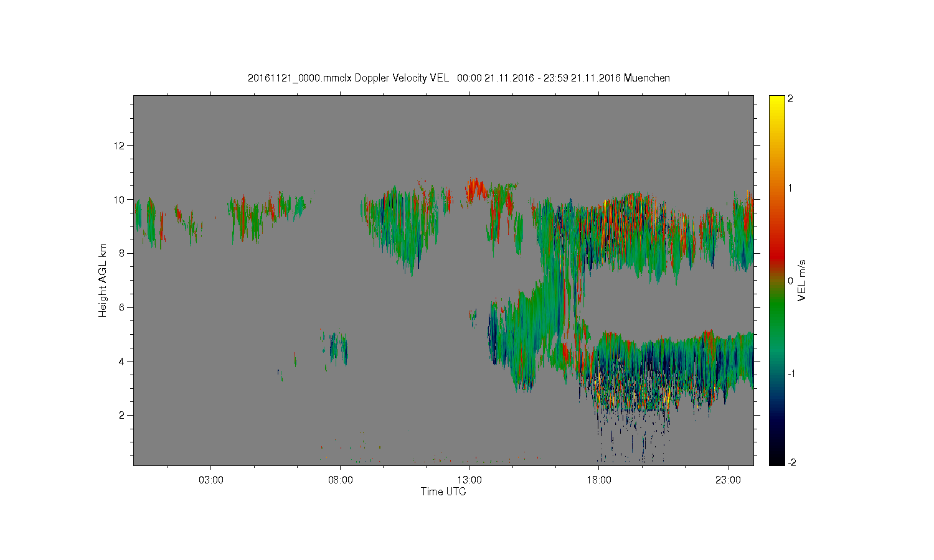Click the height label '8'
The width and height of the screenshot is (934, 560).
click(122, 253)
